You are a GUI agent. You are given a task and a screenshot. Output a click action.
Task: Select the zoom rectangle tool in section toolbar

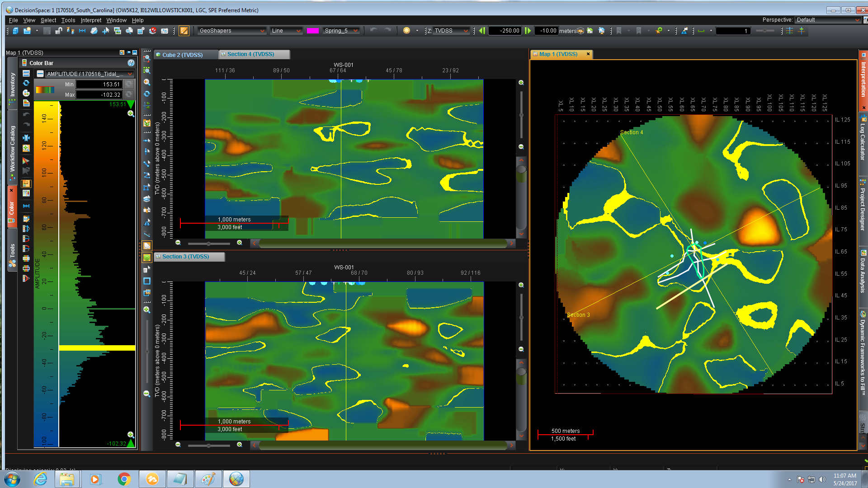coord(146,59)
